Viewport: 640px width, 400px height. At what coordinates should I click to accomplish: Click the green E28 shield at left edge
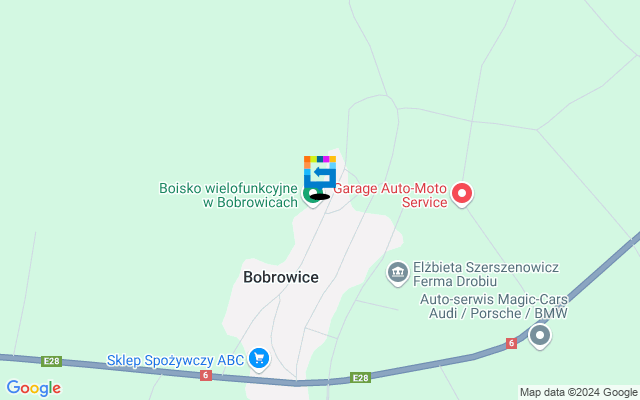click(51, 361)
